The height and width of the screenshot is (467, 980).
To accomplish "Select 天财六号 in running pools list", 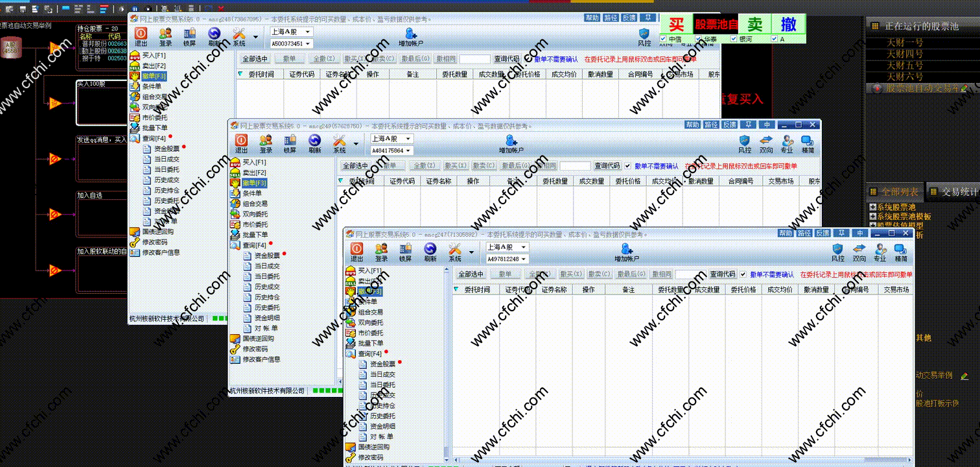I will (x=905, y=77).
